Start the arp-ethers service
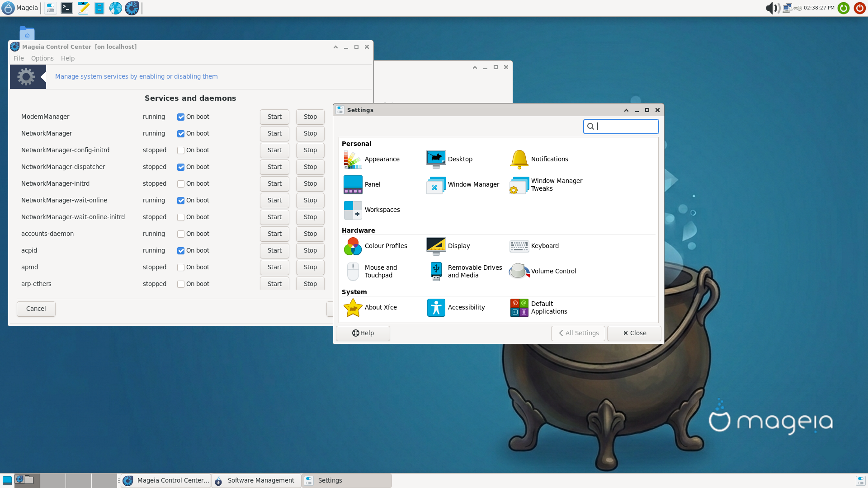Image resolution: width=868 pixels, height=488 pixels. (274, 283)
